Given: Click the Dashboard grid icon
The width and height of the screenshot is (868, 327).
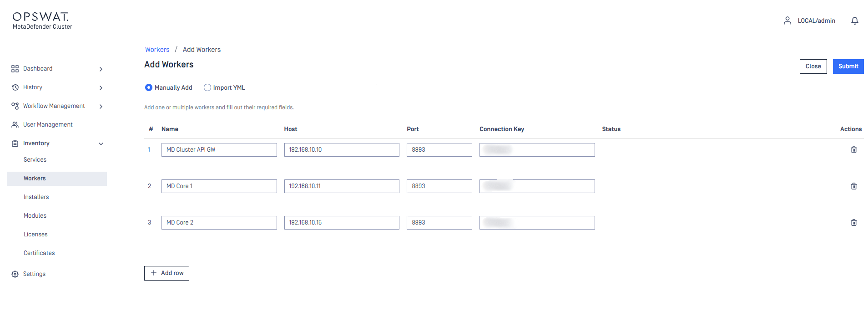Looking at the screenshot, I should (x=15, y=69).
